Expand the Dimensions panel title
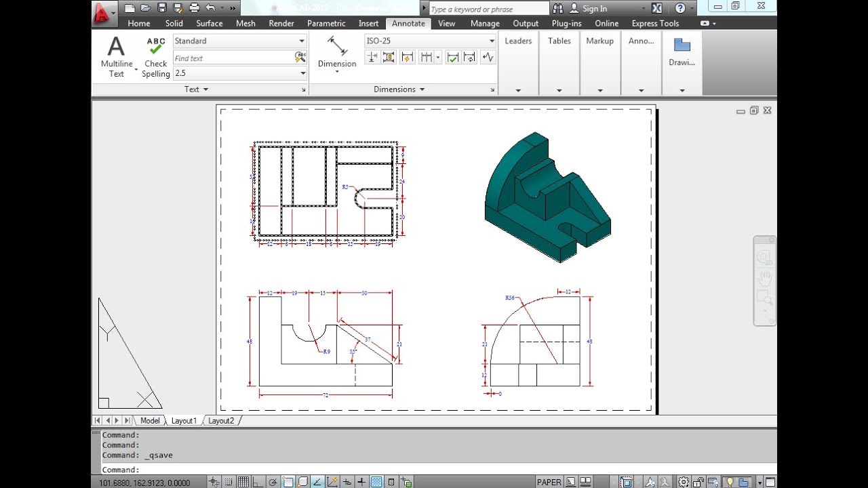The height and width of the screenshot is (488, 868). click(x=399, y=89)
